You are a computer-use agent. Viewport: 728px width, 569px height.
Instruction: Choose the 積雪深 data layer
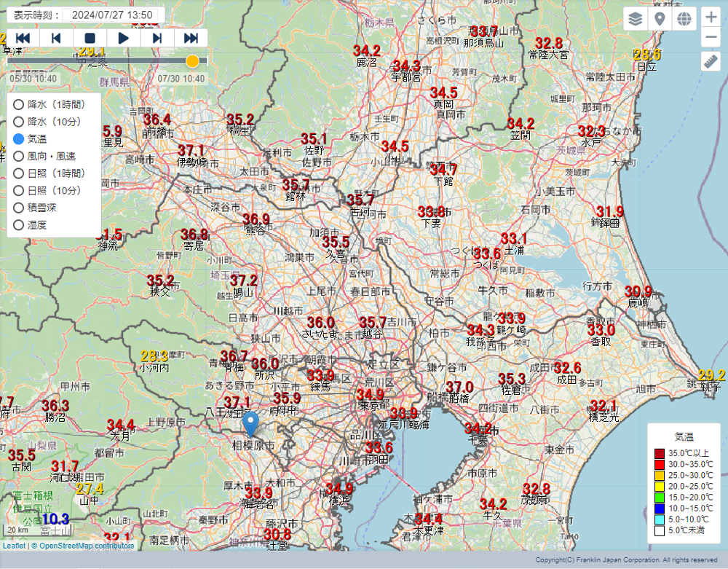tap(19, 208)
